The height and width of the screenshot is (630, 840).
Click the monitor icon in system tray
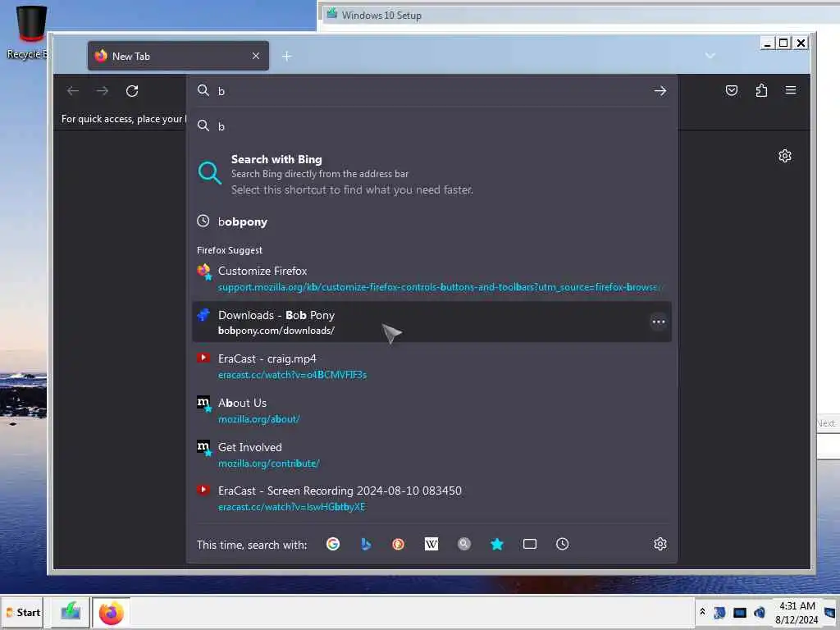point(739,612)
